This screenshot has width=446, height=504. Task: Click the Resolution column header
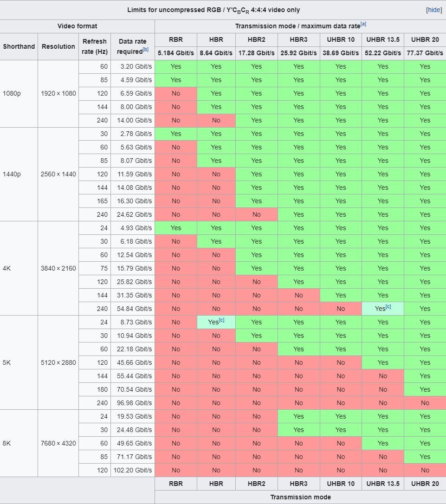(x=58, y=46)
